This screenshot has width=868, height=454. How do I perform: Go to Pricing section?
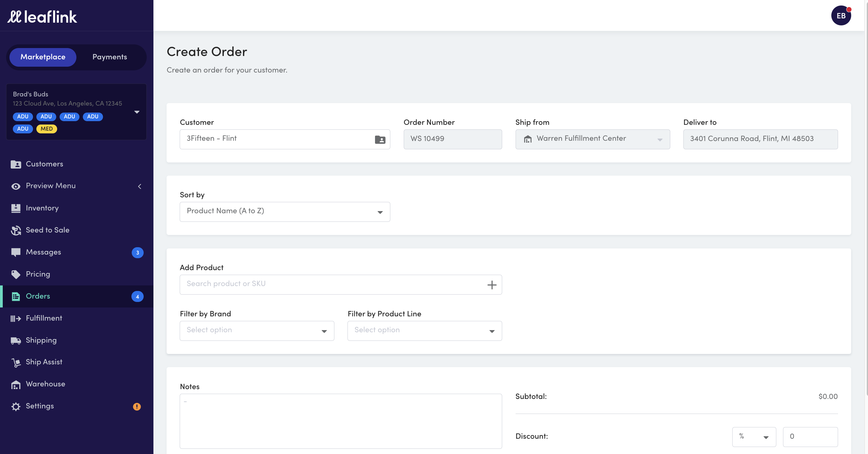pos(76,274)
